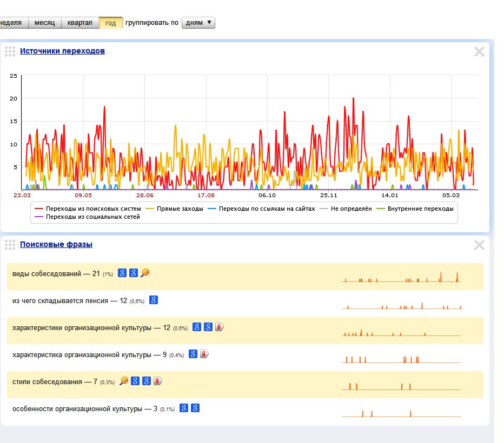Click the gray Не определён legend color mark

pyautogui.click(x=324, y=209)
